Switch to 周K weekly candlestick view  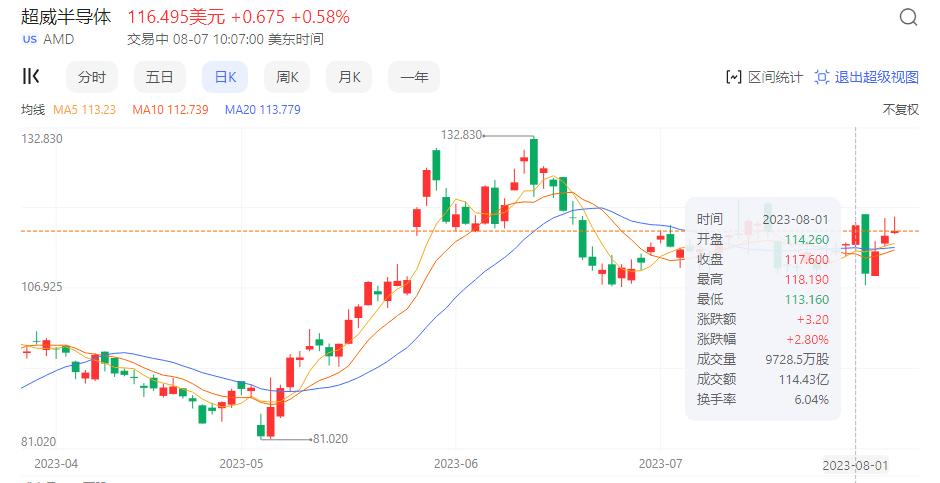(x=289, y=77)
